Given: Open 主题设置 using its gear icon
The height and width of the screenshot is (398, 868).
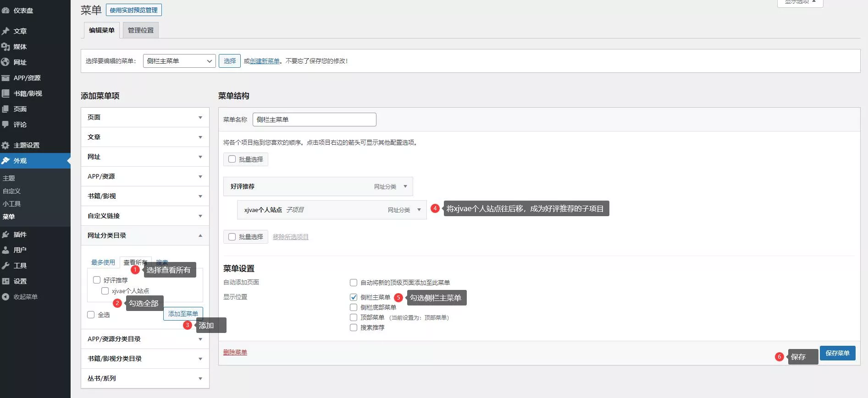Looking at the screenshot, I should pos(6,145).
